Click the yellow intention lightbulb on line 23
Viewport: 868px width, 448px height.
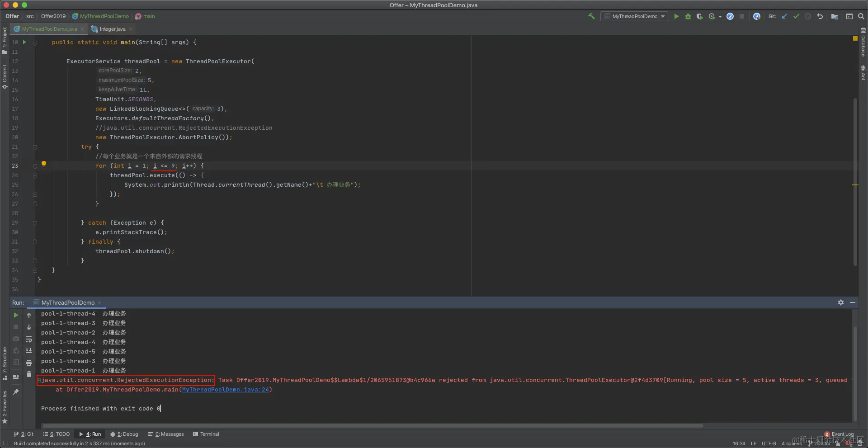(x=44, y=164)
